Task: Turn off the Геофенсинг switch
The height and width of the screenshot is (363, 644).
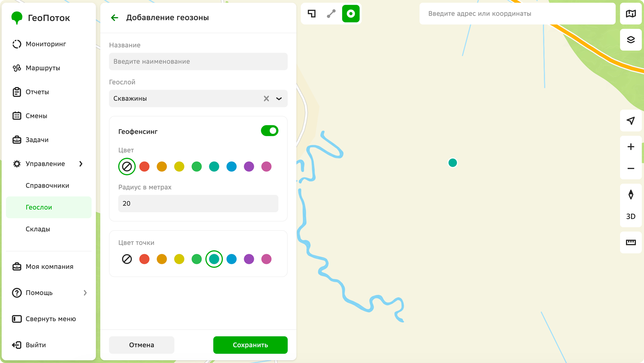Action: [x=269, y=131]
